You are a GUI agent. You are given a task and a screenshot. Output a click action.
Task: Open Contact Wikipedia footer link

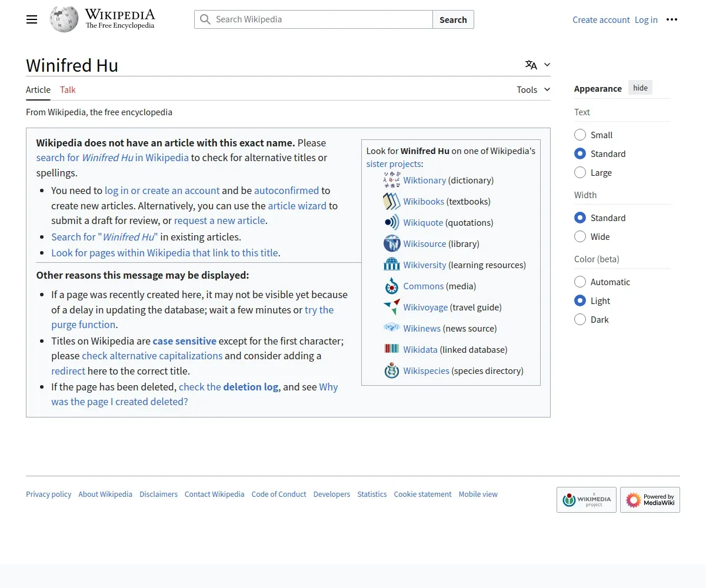tap(214, 495)
